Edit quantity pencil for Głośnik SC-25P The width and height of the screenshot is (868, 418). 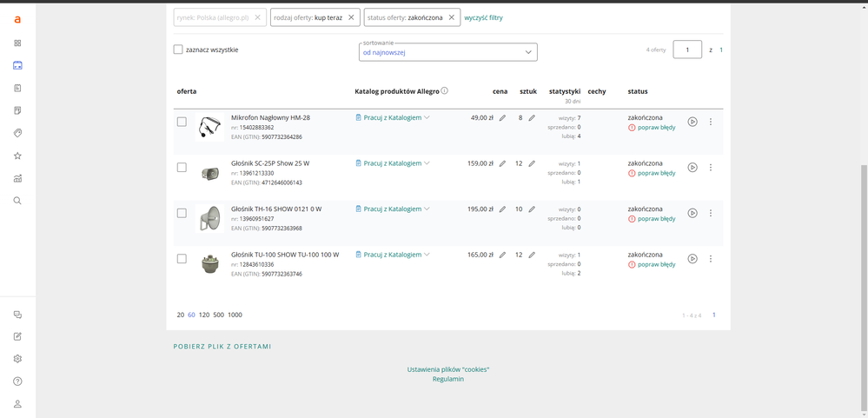[x=532, y=164]
